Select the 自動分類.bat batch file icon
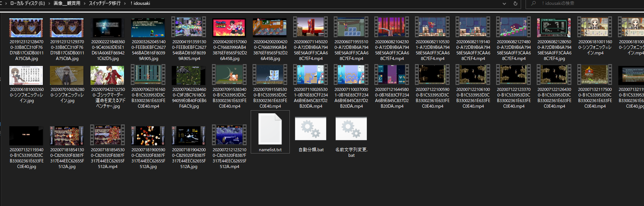Image resolution: width=644 pixels, height=206 pixels. [311, 129]
